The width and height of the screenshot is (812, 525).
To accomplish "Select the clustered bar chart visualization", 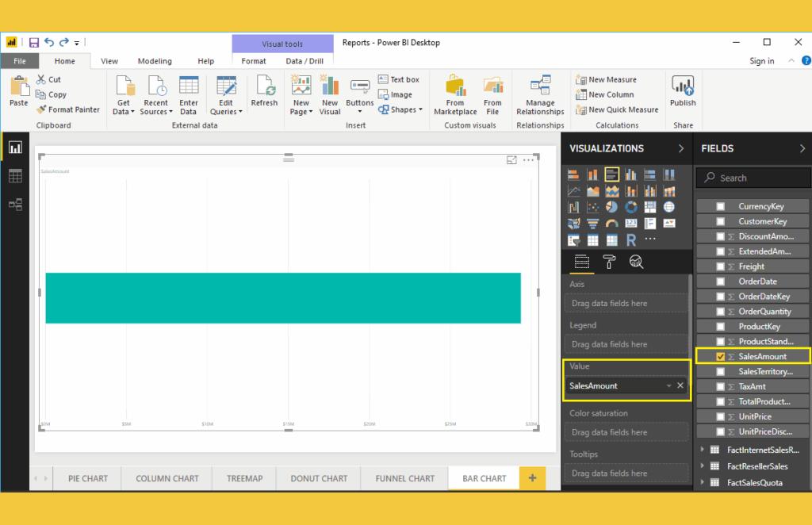I will 611,174.
